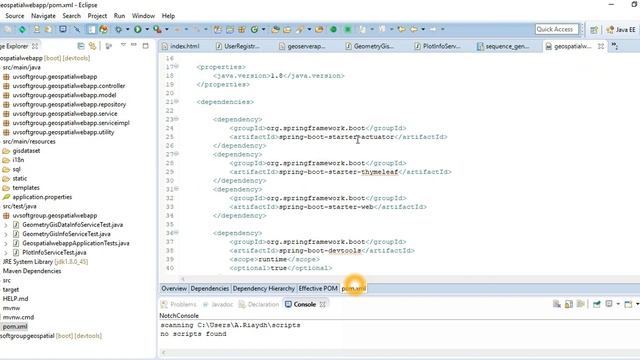
Task: Open the Open Console dropdown arrow
Action: click(637, 304)
